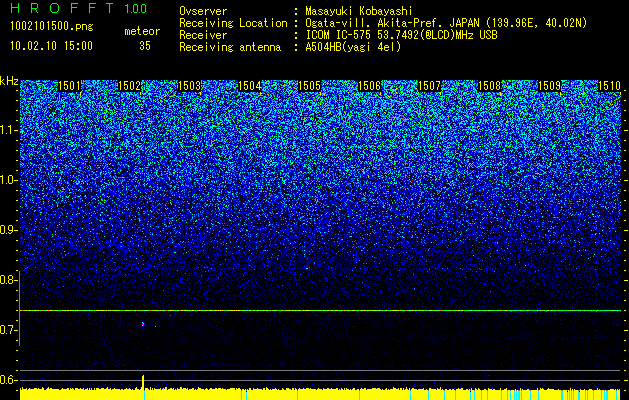Click the 1502 time marker
The width and height of the screenshot is (629, 400).
point(130,86)
